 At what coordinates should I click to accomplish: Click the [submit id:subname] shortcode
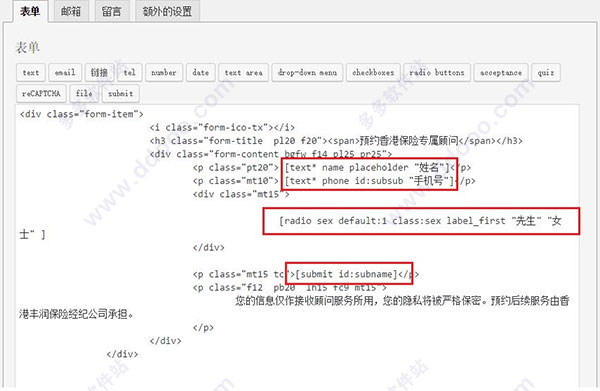point(346,274)
